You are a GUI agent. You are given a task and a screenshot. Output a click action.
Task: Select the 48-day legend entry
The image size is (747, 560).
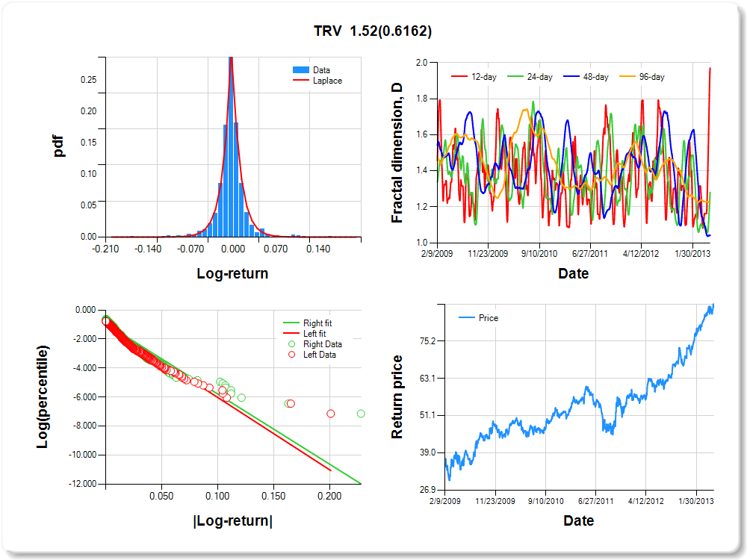[x=586, y=77]
